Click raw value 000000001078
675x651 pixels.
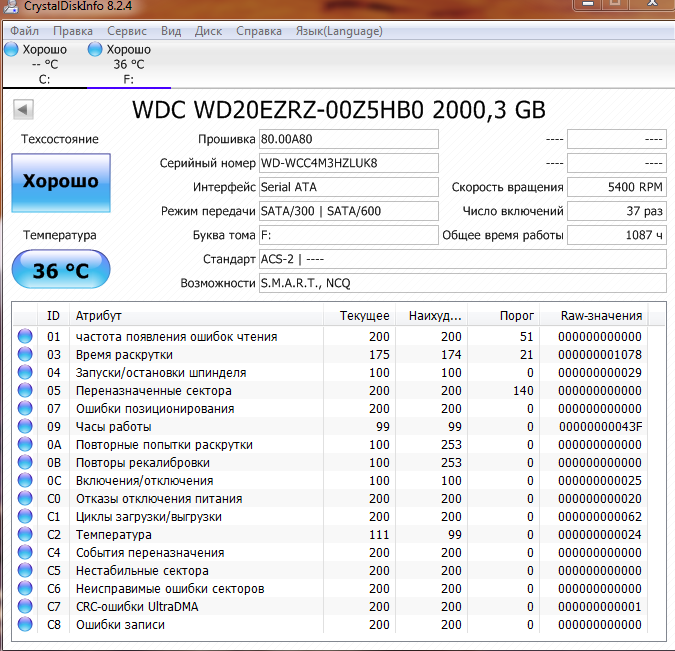point(600,355)
